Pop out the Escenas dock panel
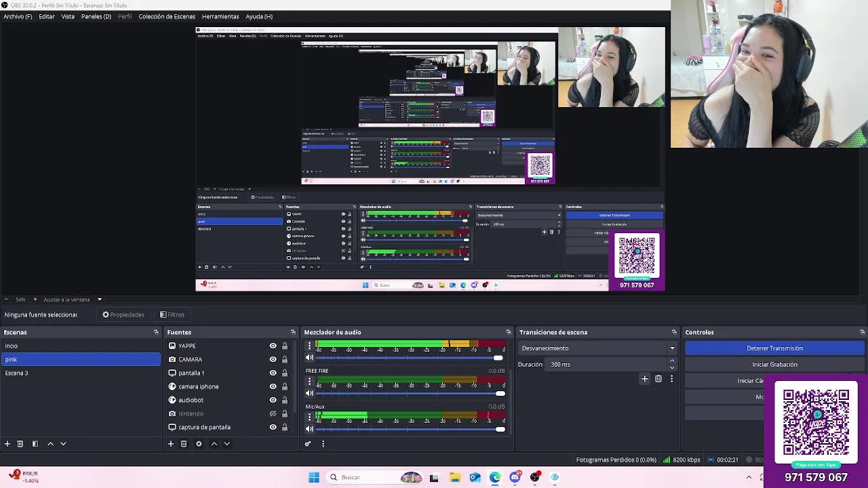This screenshot has height=488, width=868. pyautogui.click(x=156, y=332)
